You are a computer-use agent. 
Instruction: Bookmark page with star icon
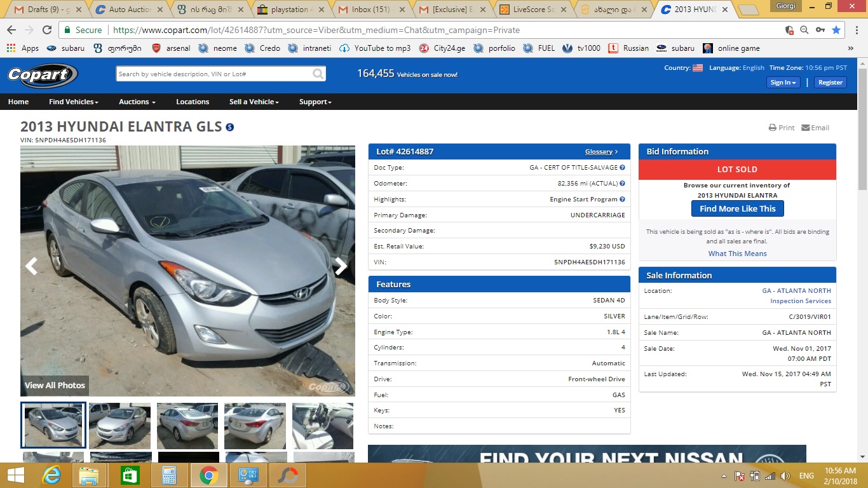(x=836, y=30)
